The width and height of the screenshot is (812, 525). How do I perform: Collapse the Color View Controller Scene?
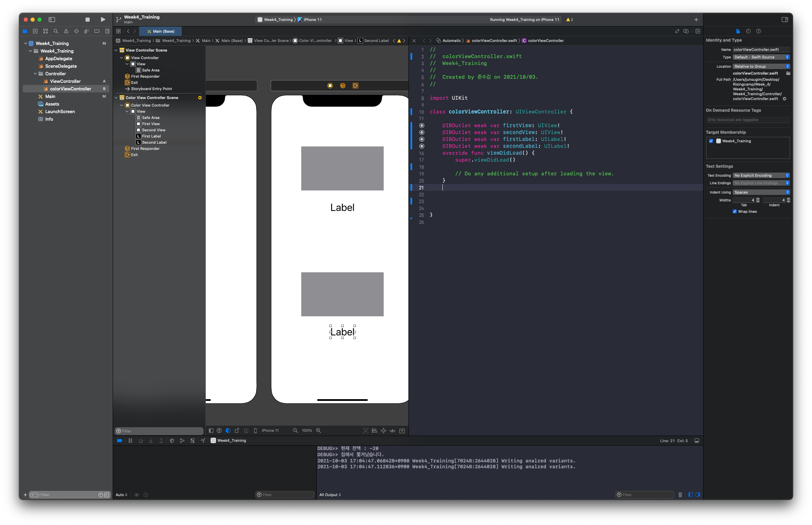tap(116, 98)
